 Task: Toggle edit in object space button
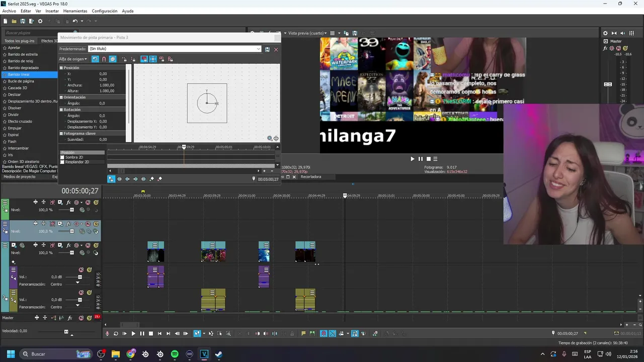point(113,59)
